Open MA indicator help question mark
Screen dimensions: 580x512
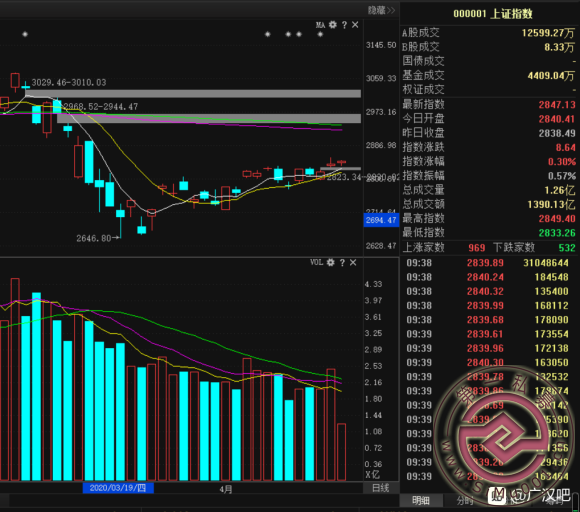point(344,25)
